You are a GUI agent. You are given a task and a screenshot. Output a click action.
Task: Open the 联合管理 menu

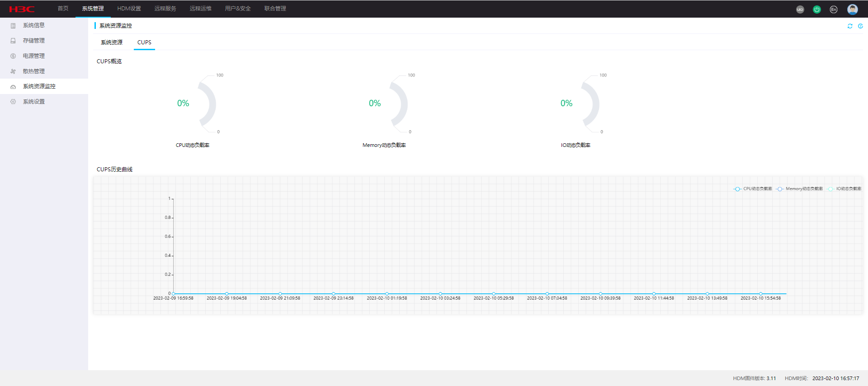(x=275, y=9)
